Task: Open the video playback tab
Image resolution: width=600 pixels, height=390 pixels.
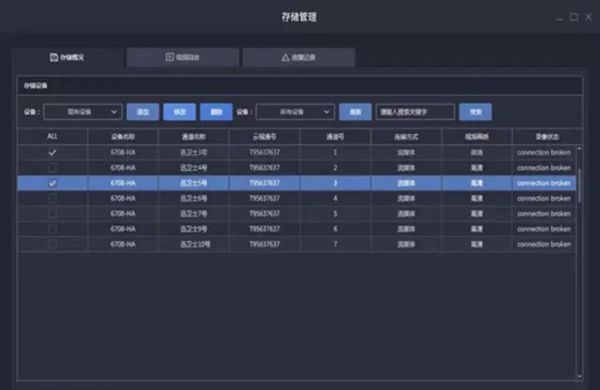Action: pyautogui.click(x=183, y=57)
